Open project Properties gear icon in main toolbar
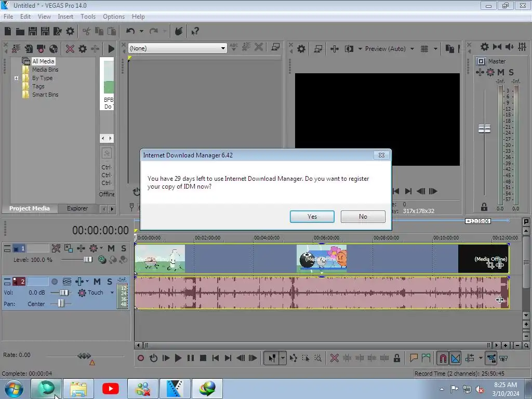Viewport: 532px width, 399px height. [70, 31]
